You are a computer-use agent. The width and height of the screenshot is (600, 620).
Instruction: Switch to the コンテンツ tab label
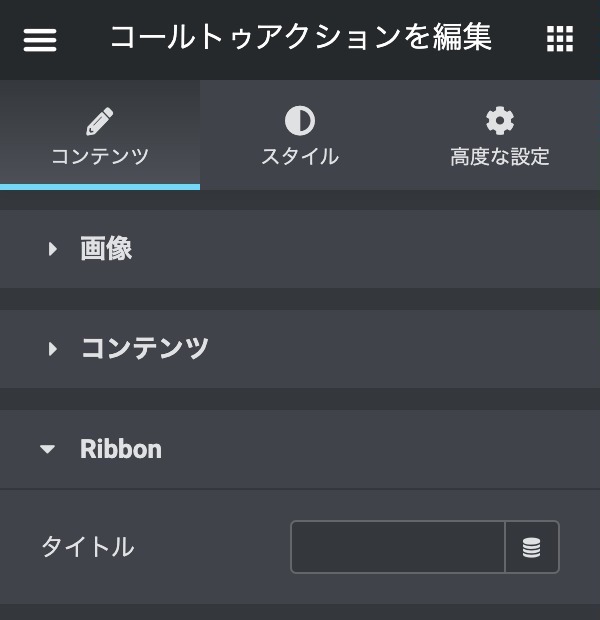coord(99,157)
